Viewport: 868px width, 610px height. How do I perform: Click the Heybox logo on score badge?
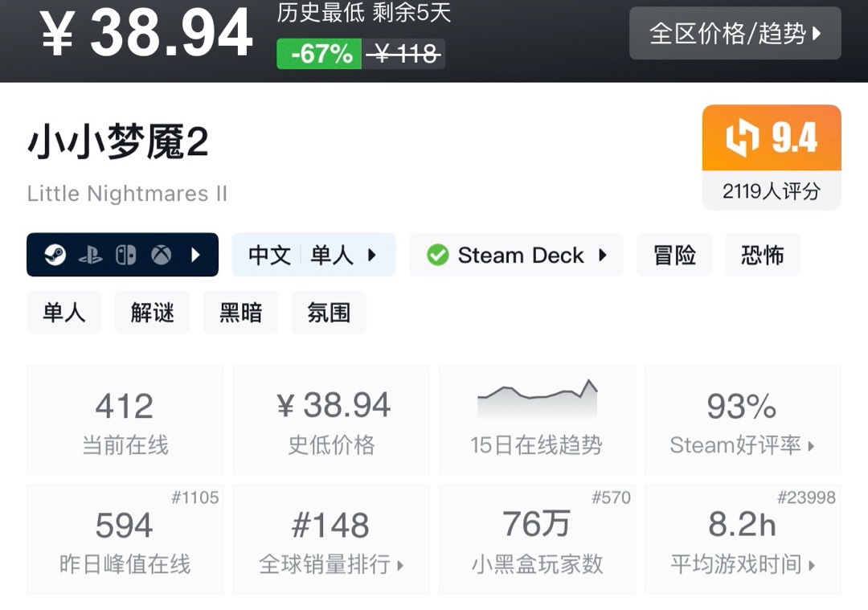coord(742,137)
